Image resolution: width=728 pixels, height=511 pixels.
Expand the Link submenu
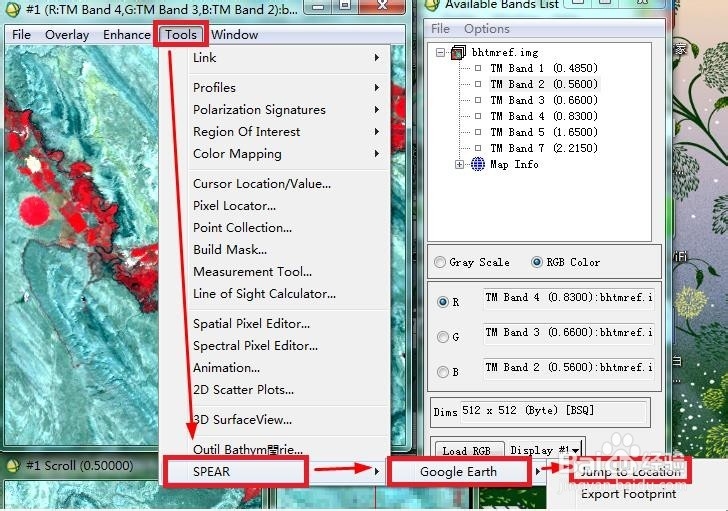pyautogui.click(x=288, y=58)
